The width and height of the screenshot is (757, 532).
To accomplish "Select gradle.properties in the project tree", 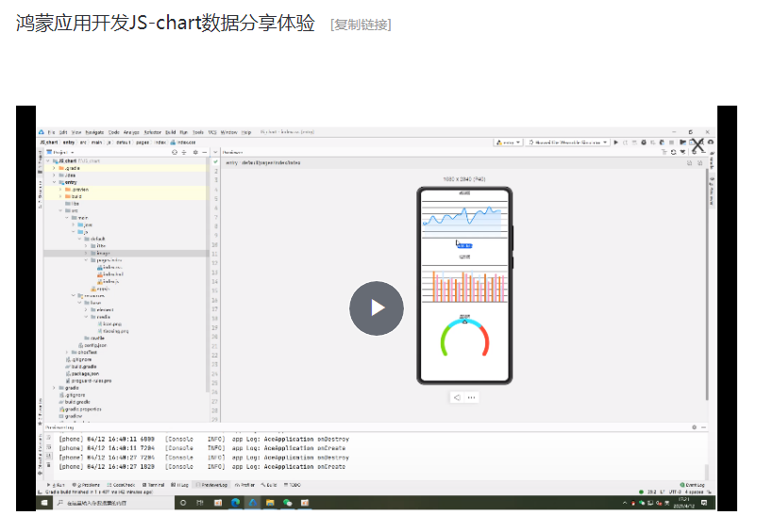I will (x=80, y=409).
